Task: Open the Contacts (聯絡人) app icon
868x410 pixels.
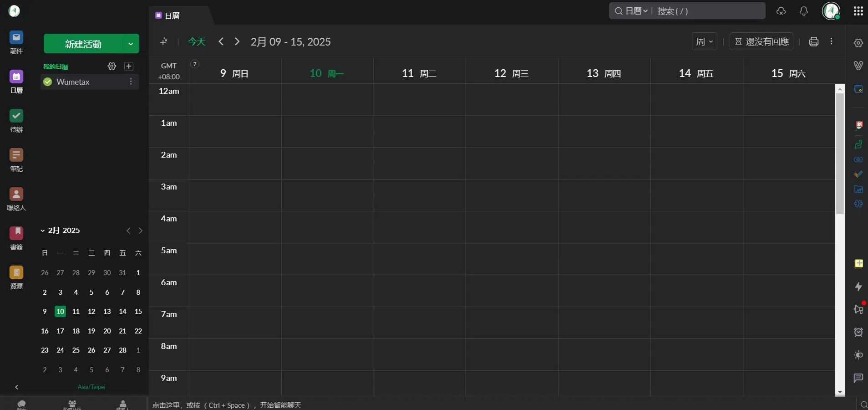Action: click(x=16, y=195)
